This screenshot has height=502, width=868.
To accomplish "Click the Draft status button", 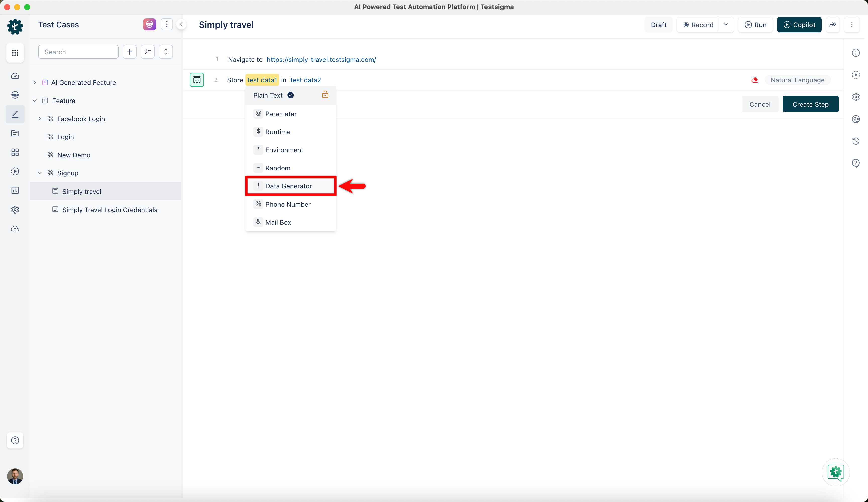I will click(x=659, y=25).
